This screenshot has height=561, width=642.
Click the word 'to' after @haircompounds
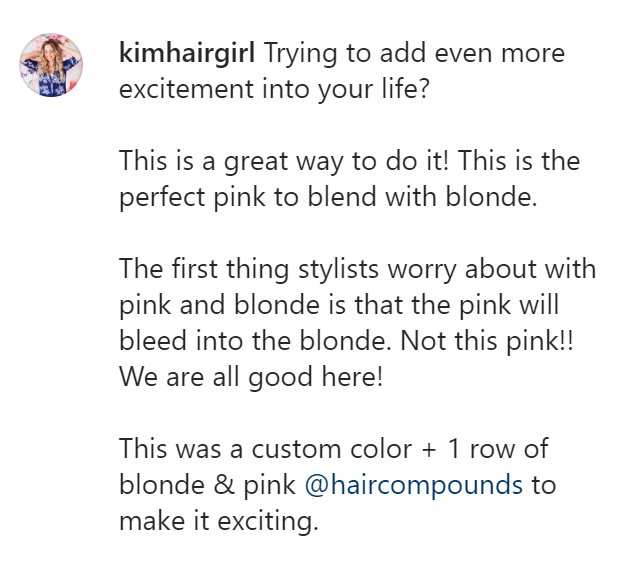(544, 486)
